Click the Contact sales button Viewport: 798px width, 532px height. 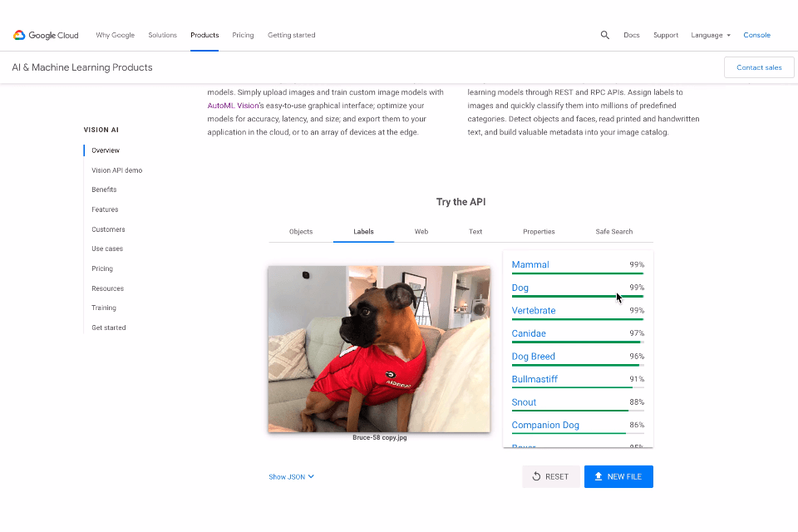tap(759, 67)
